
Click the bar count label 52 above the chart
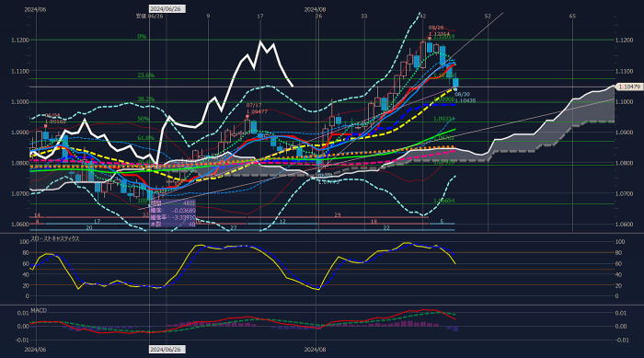(488, 16)
